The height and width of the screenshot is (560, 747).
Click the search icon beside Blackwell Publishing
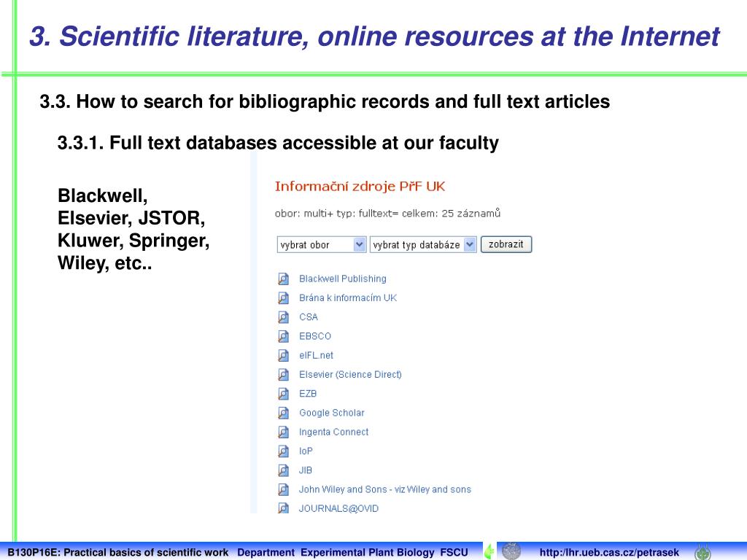pyautogui.click(x=284, y=279)
